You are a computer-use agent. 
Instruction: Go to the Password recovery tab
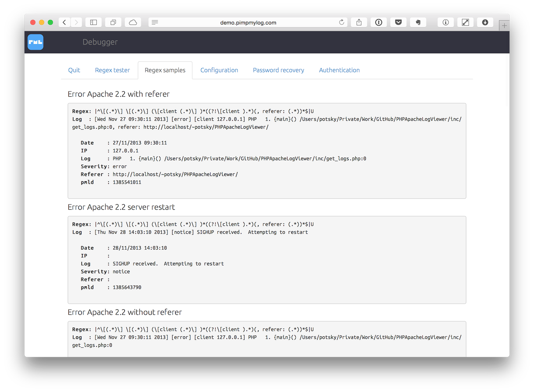(279, 70)
